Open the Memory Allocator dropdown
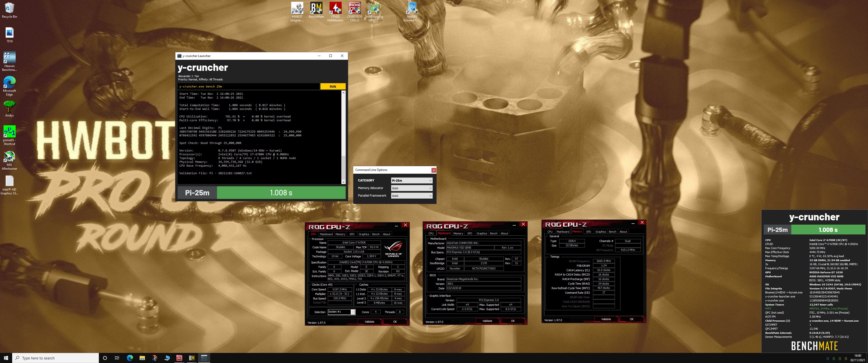Screen dimensions: 868x363 pos(412,188)
